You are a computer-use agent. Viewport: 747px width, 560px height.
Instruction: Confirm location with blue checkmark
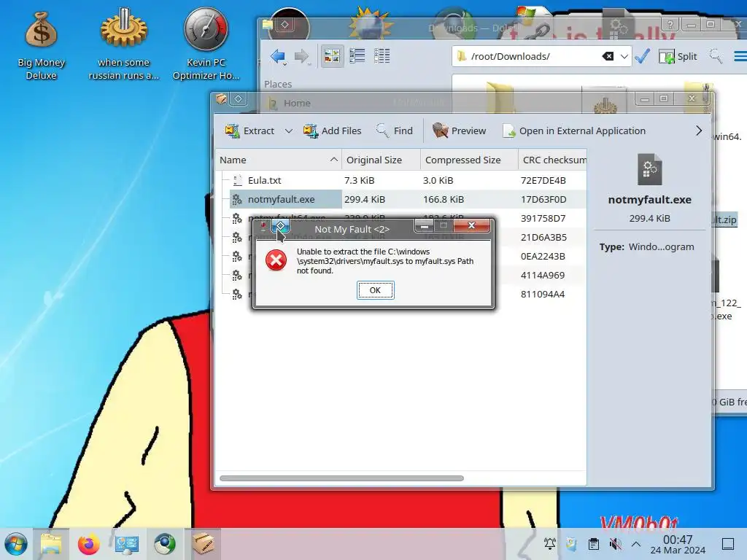(x=642, y=56)
